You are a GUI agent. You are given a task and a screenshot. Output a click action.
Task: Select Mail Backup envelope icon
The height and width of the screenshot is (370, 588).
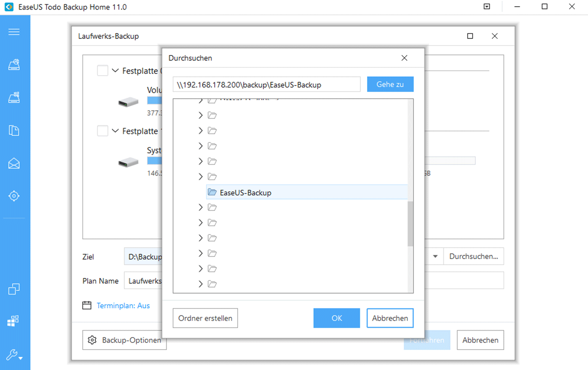click(x=14, y=163)
